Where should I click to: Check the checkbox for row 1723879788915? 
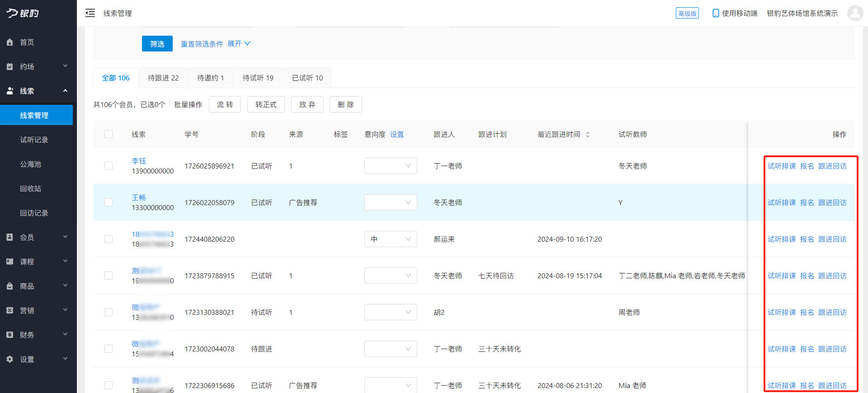[108, 276]
